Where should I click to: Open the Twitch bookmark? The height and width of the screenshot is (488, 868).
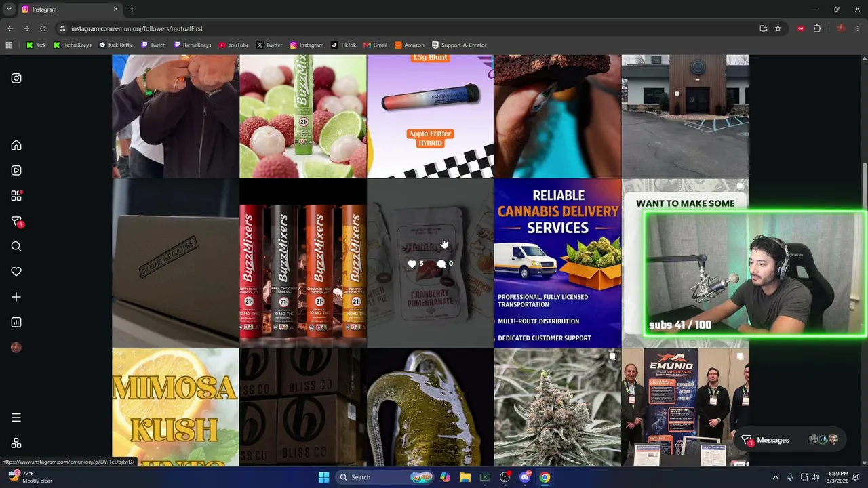pos(153,45)
